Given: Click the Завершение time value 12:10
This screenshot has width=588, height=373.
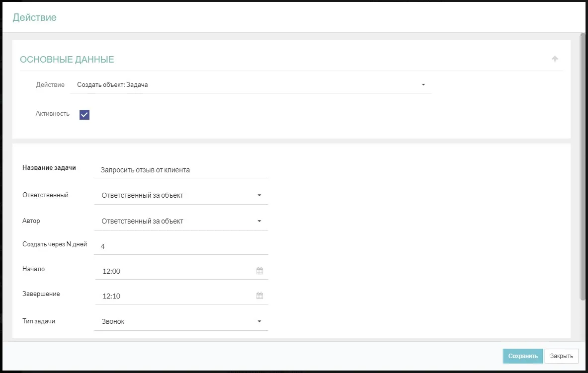Looking at the screenshot, I should (112, 297).
